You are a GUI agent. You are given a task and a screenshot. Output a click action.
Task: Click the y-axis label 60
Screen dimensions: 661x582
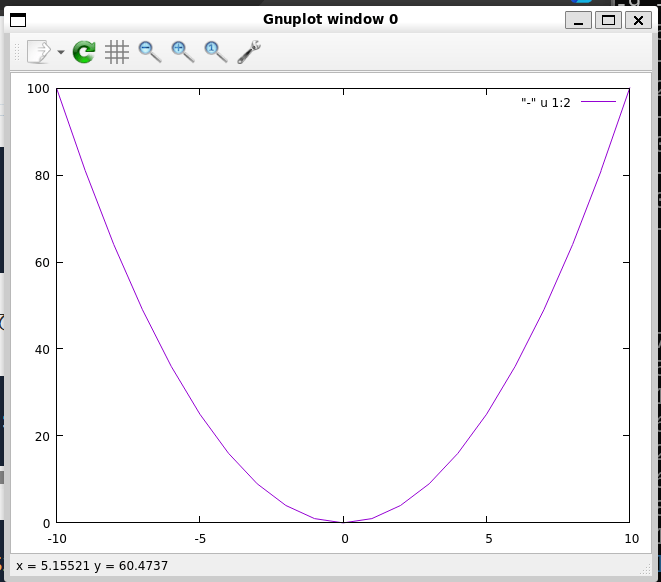[42, 263]
